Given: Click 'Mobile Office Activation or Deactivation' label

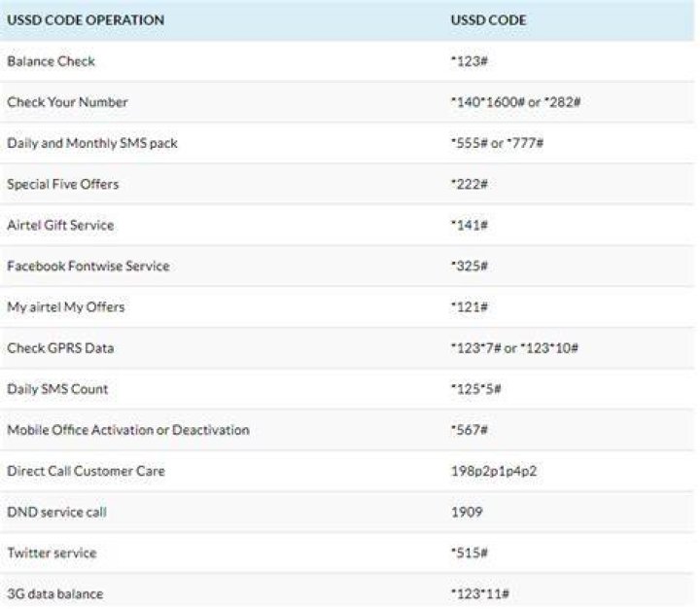Looking at the screenshot, I should tap(128, 430).
